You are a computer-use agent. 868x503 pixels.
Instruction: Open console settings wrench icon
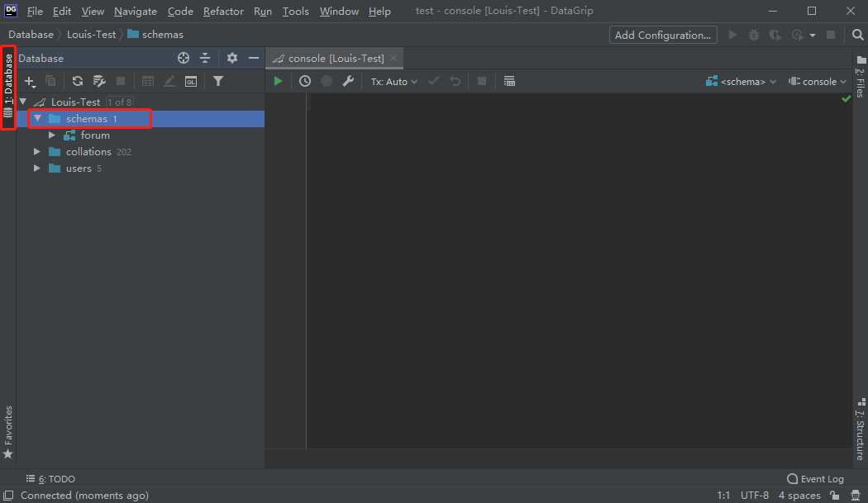coord(348,81)
